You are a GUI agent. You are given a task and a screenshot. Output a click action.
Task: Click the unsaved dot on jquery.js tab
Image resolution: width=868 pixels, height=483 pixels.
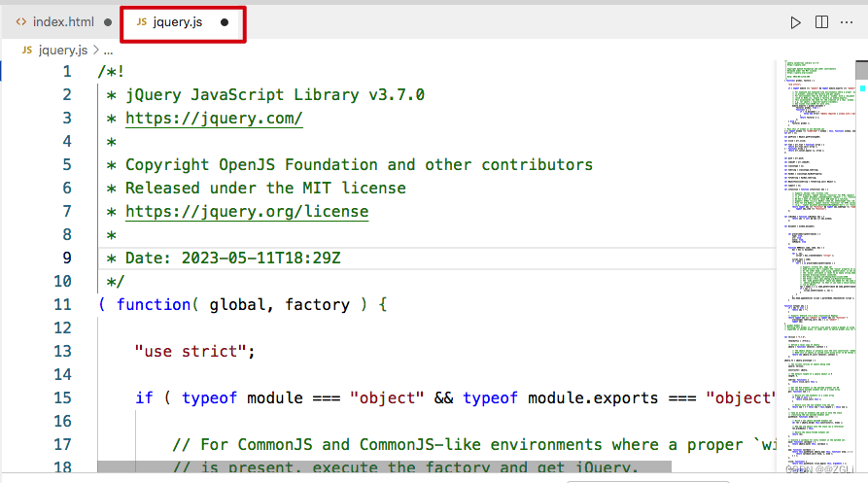[x=225, y=22]
